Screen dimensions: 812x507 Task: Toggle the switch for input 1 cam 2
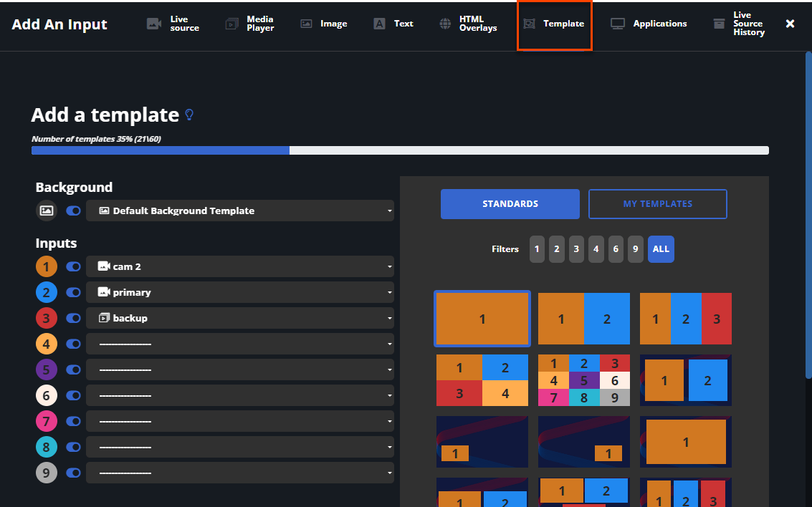click(74, 266)
